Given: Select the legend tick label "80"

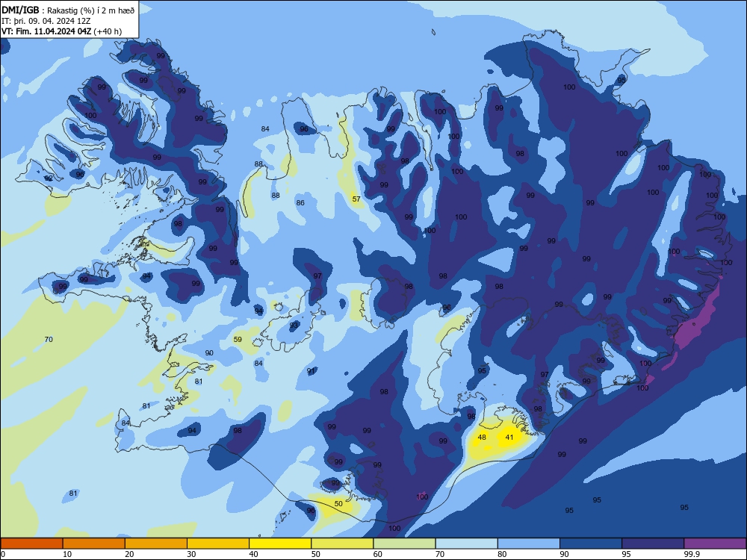Looking at the screenshot, I should coord(502,554).
